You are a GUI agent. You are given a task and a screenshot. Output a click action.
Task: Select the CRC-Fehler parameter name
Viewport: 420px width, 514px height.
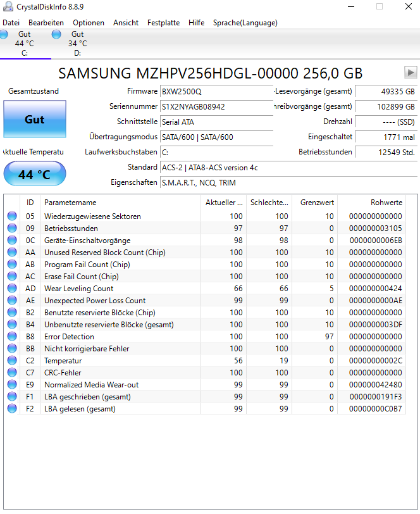[x=63, y=373]
